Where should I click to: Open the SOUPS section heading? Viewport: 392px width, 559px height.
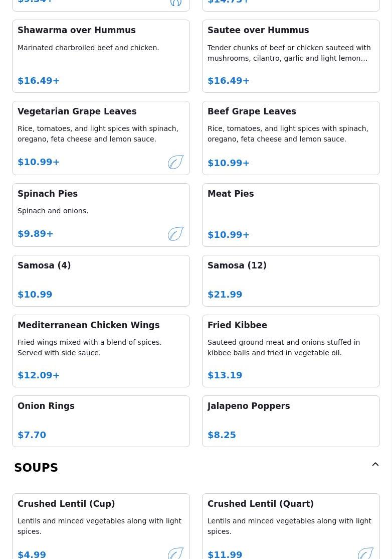[x=36, y=468]
